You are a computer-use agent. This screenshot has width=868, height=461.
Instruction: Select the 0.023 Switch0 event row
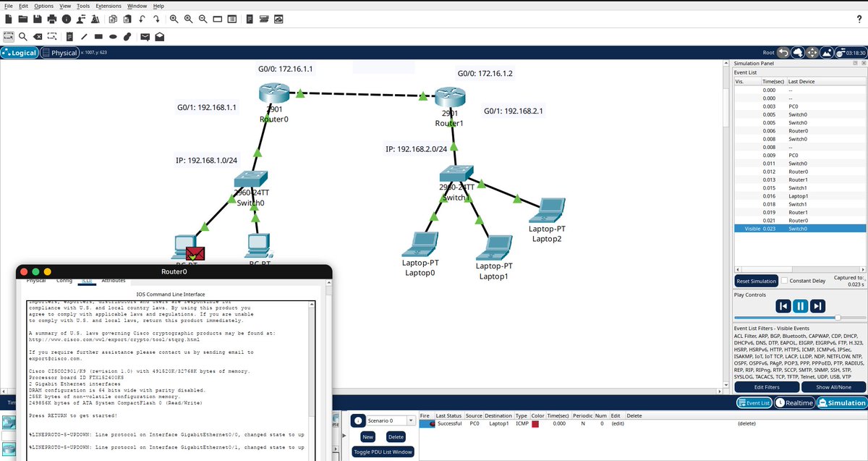coord(799,229)
